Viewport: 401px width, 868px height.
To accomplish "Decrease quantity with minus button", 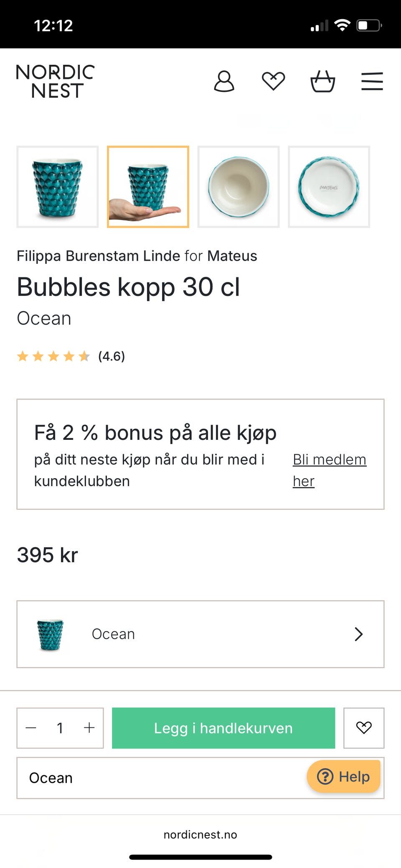I will 31,728.
